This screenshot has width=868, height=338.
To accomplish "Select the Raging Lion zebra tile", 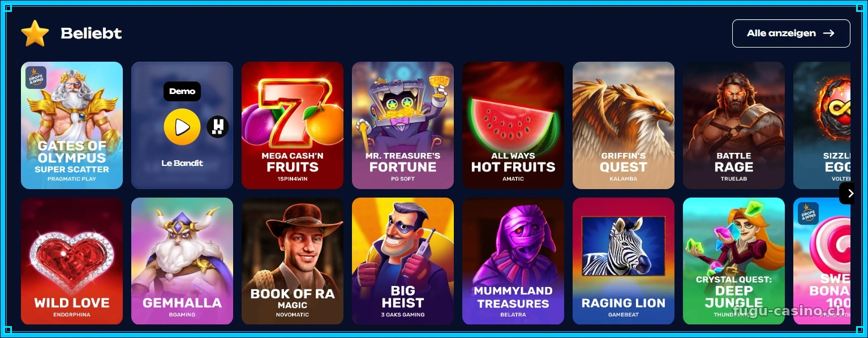I will tap(624, 261).
